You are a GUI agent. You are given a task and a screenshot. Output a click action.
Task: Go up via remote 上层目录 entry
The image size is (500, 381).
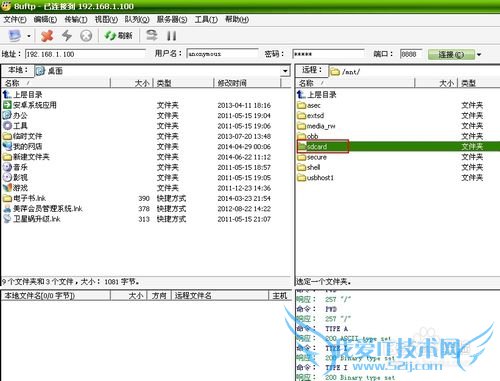317,95
